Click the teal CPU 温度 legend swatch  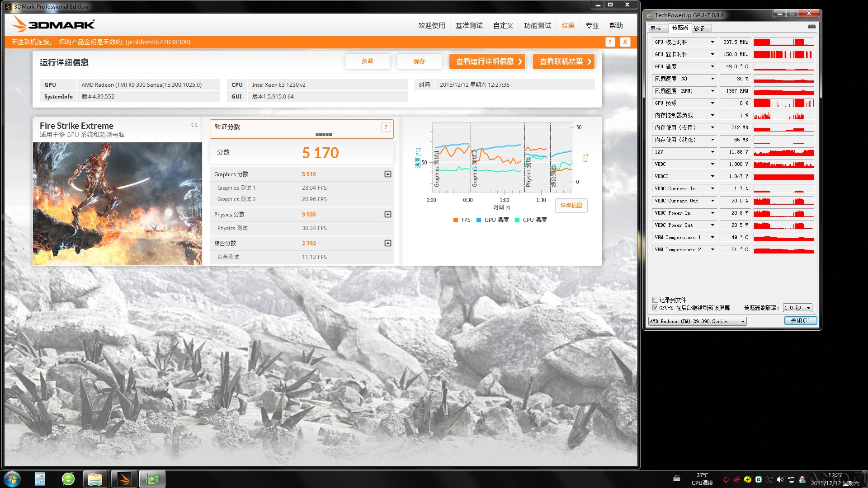(x=517, y=220)
